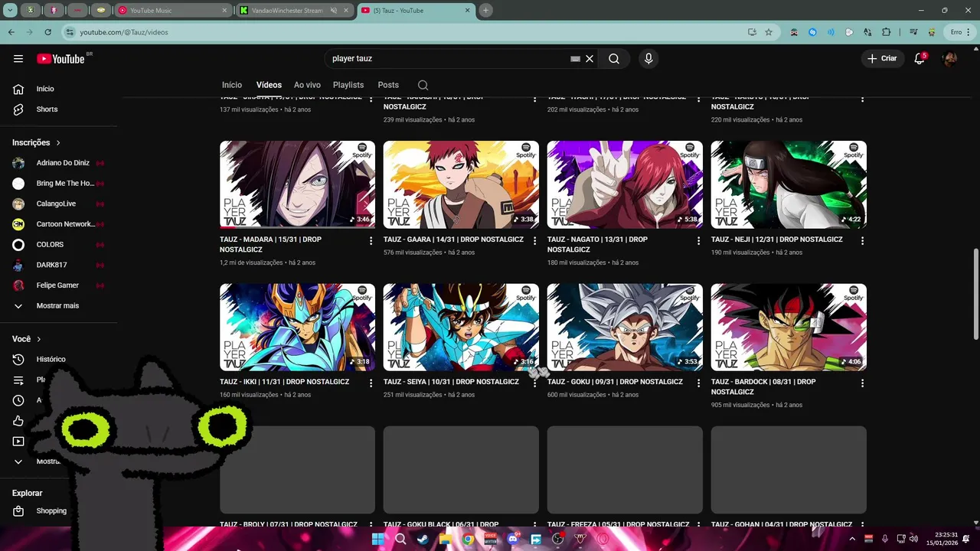Open more options for the IKKI video
Viewport: 980px width, 551px height.
[x=371, y=383]
